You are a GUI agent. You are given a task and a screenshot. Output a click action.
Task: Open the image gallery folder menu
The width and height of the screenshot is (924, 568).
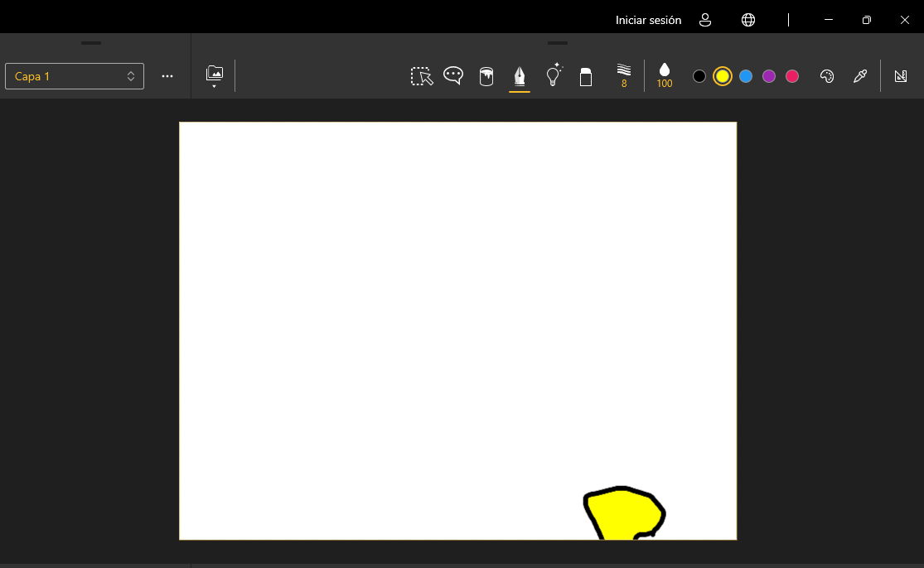[215, 76]
